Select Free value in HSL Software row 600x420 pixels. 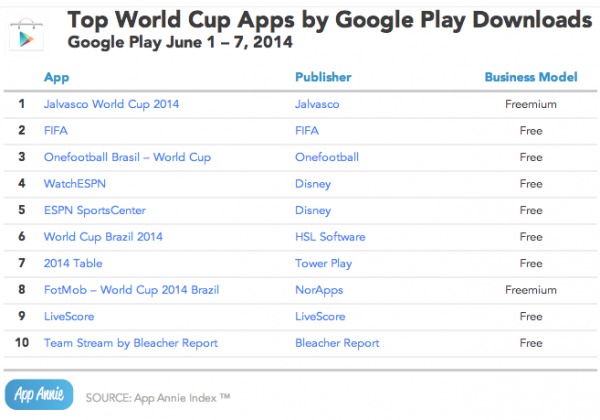click(531, 237)
